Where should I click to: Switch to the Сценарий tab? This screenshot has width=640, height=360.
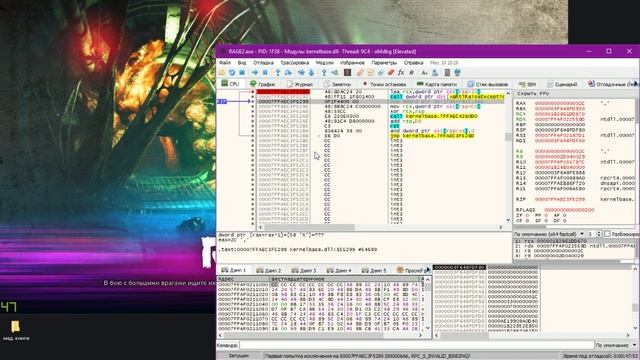[562, 84]
